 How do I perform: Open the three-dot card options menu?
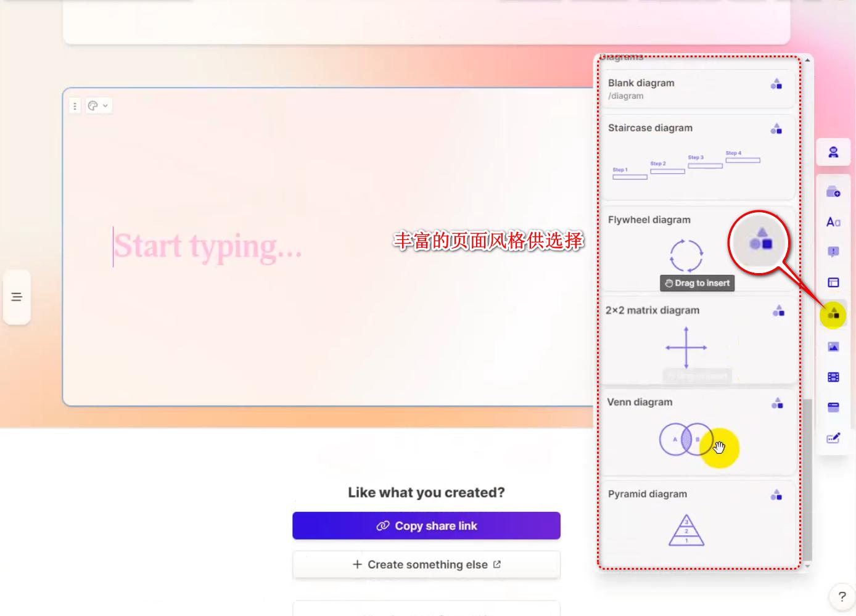click(75, 105)
